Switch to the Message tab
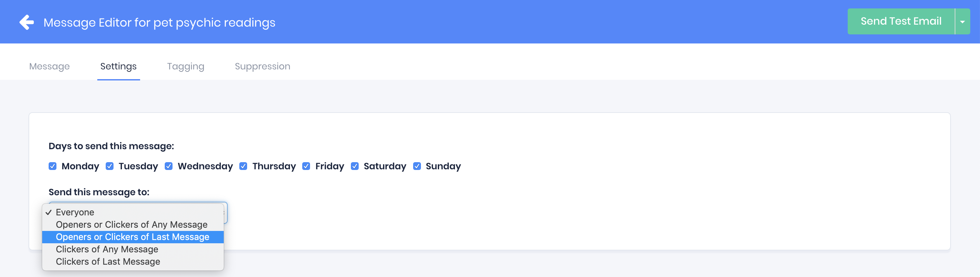 [x=50, y=66]
